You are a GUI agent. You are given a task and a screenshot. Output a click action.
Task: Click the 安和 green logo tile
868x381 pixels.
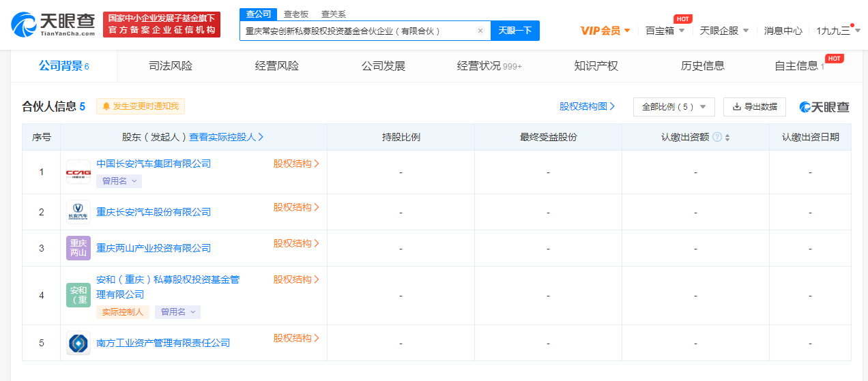(78, 295)
